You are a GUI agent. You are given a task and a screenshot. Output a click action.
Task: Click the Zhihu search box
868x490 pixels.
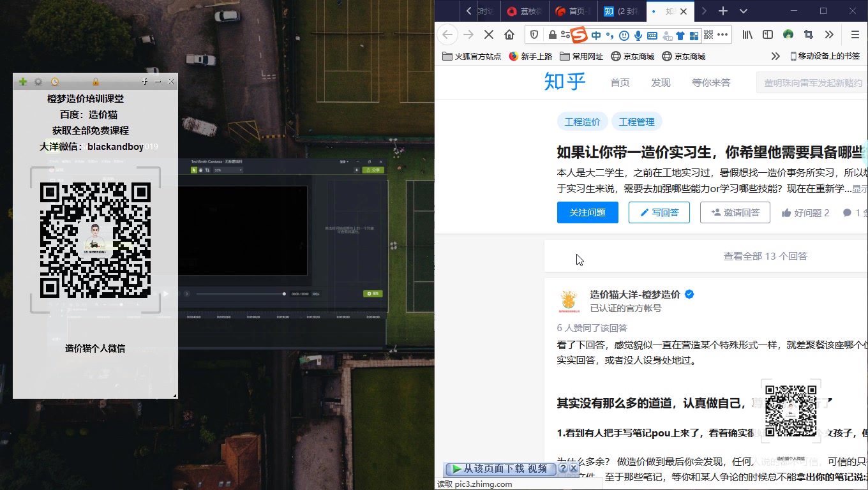click(x=812, y=82)
